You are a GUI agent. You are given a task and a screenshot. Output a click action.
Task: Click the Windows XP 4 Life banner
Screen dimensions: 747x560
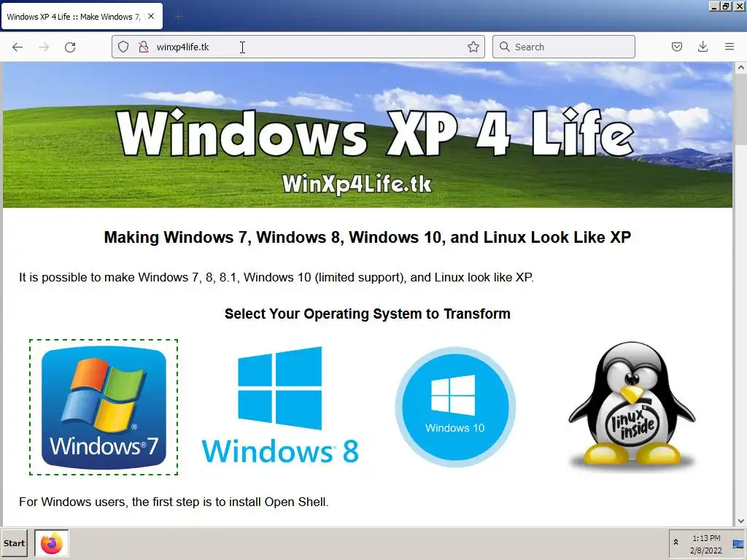pyautogui.click(x=368, y=135)
